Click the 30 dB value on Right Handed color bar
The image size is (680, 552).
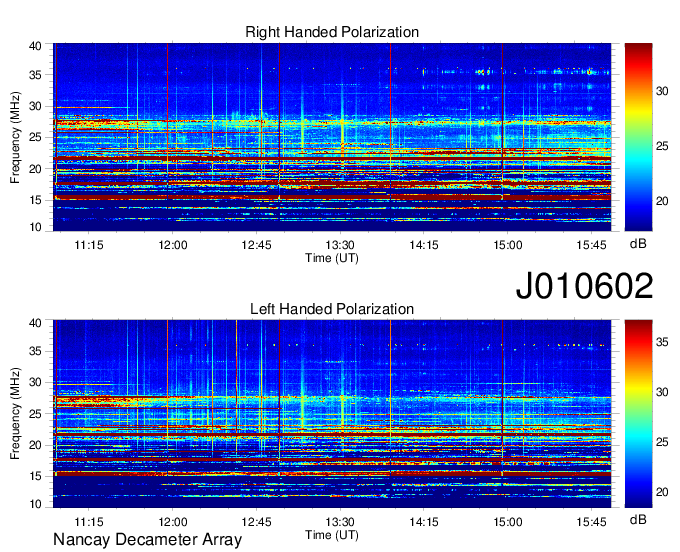click(x=662, y=91)
